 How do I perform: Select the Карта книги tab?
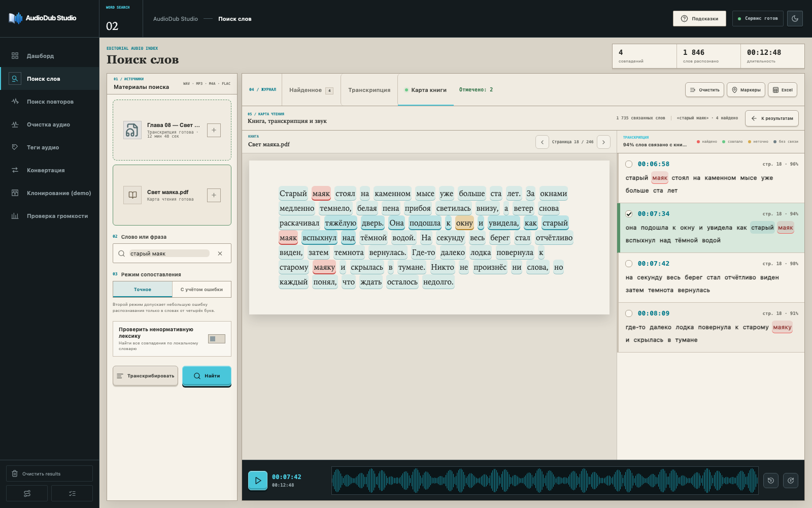(x=426, y=90)
